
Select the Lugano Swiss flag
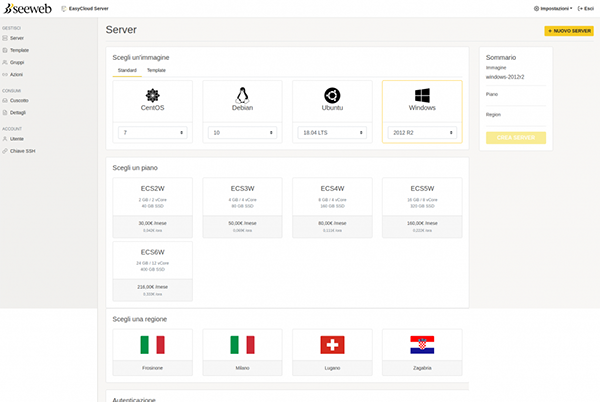(332, 344)
